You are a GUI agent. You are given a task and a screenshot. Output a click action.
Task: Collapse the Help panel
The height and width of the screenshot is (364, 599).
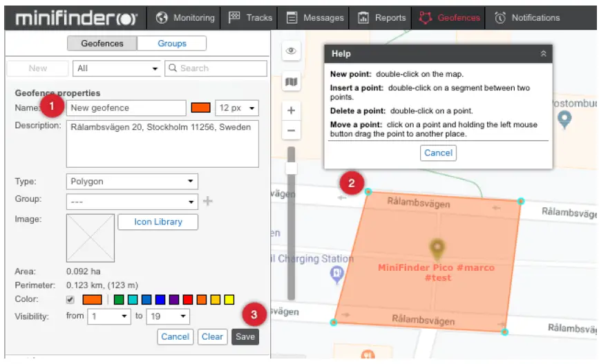coord(543,54)
